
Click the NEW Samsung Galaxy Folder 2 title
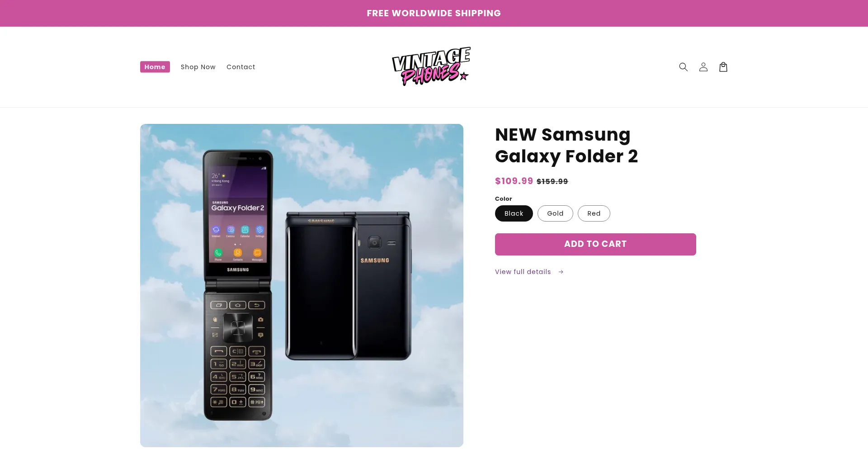point(566,146)
